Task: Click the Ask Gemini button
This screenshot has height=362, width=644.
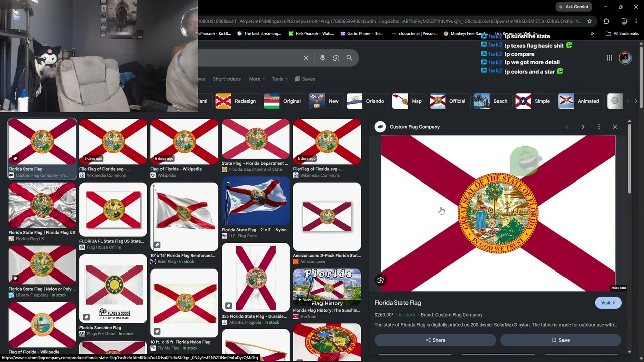Action: point(574,7)
